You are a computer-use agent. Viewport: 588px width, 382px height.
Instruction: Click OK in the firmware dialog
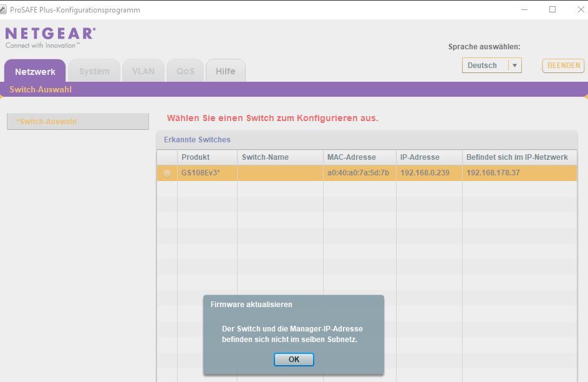coord(294,359)
